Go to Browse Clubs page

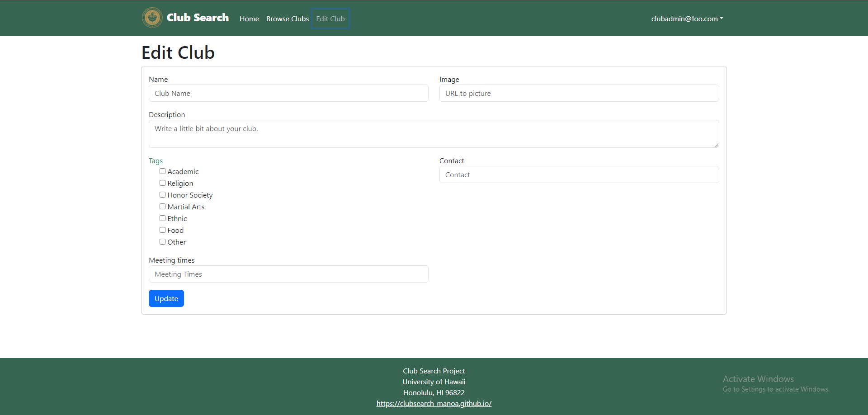pos(288,19)
